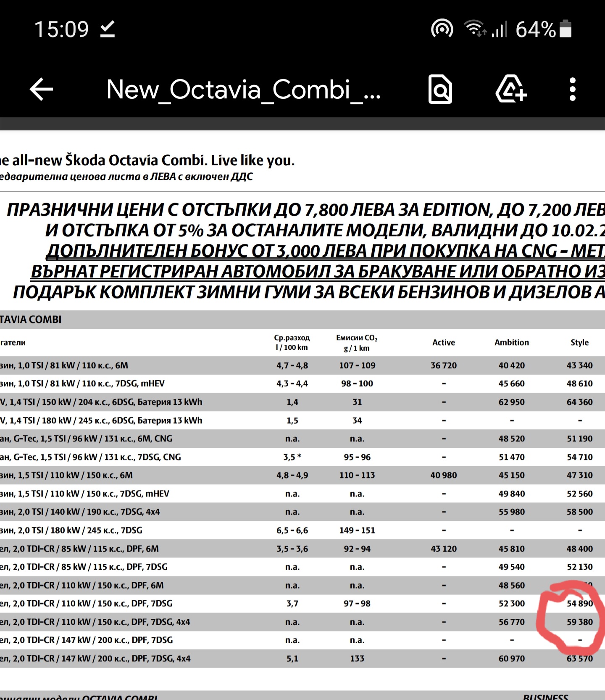Viewport: 605px width, 700px height.
Task: Tap the 60 970 Ambition price in the last row
Action: pos(511,658)
